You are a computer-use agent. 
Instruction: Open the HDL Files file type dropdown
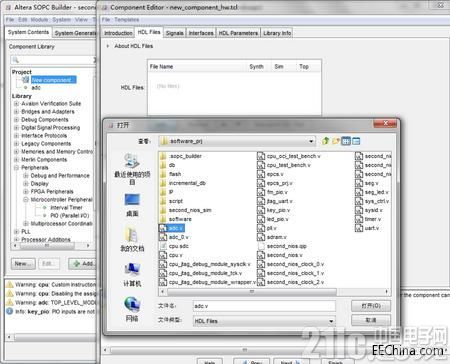coord(331,321)
